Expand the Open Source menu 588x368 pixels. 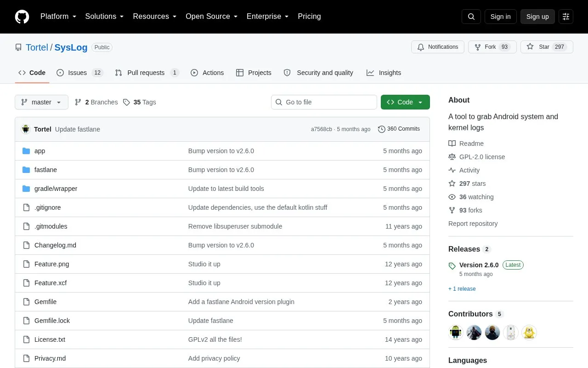pyautogui.click(x=211, y=17)
